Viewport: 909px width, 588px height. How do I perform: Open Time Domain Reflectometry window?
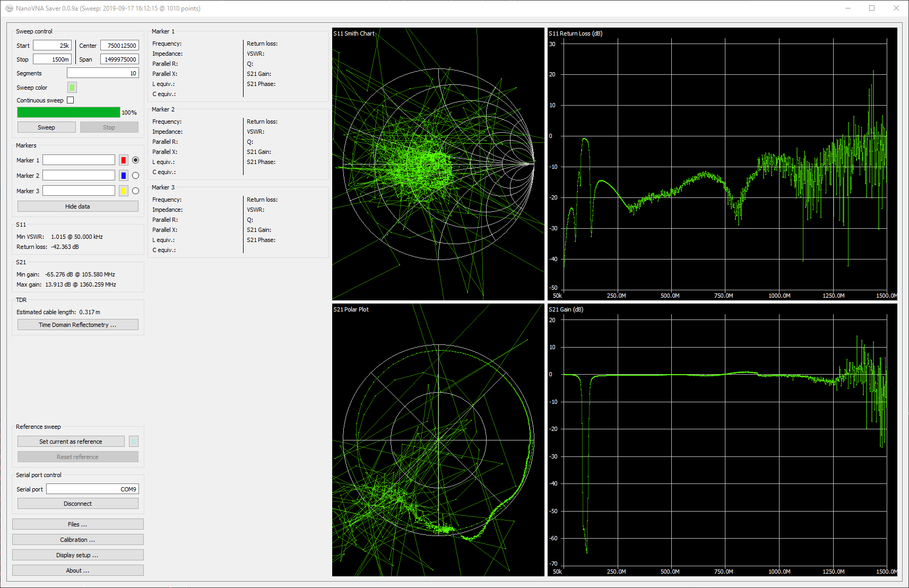tap(77, 325)
